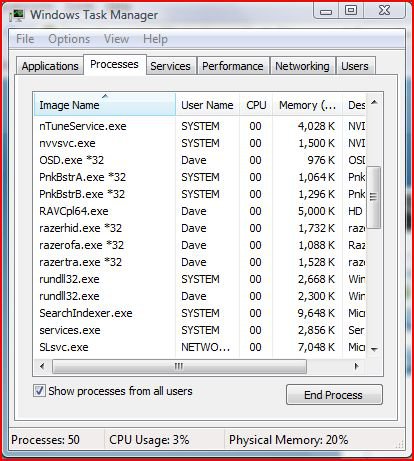This screenshot has width=414, height=461.
Task: Open the View menu
Action: click(116, 39)
